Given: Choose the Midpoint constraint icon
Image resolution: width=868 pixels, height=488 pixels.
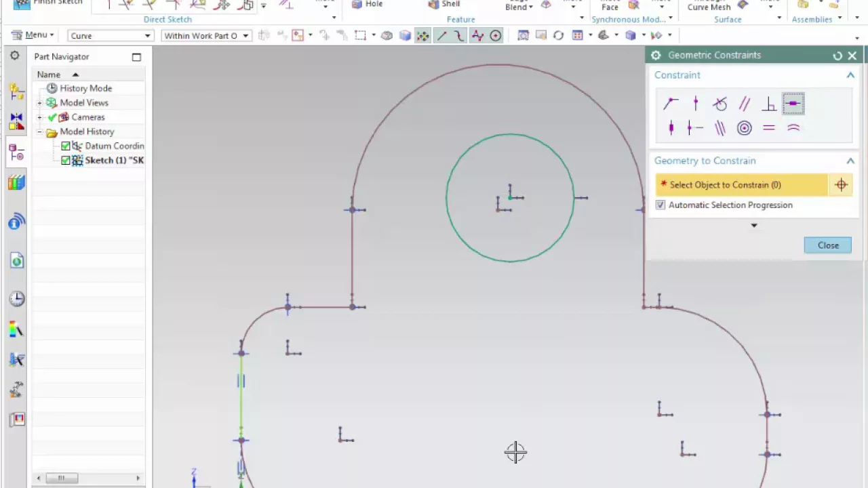Looking at the screenshot, I should (x=695, y=128).
